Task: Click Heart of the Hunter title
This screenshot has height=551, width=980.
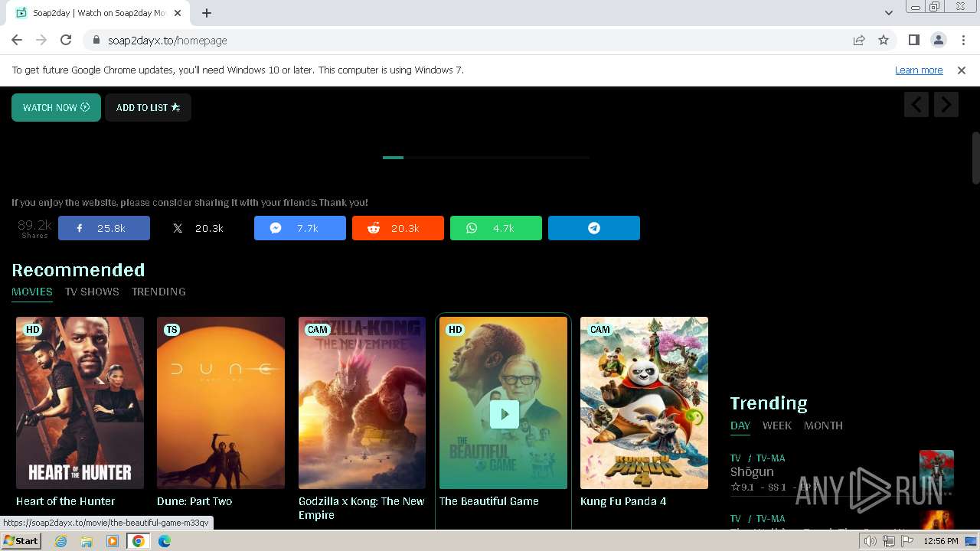Action: [66, 501]
